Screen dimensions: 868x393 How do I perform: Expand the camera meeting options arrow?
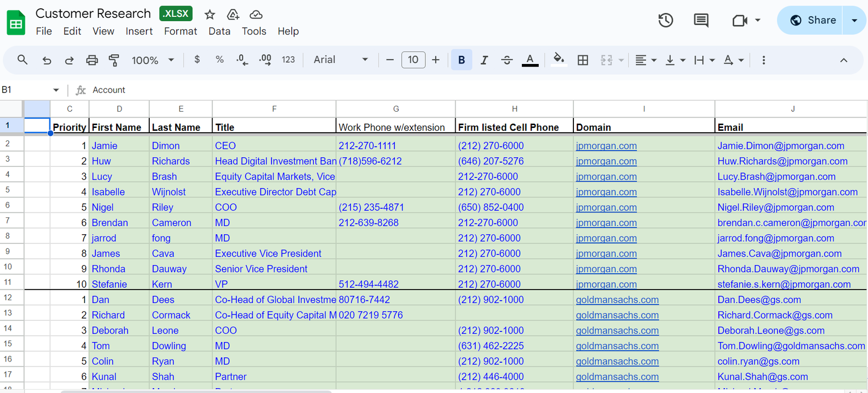pyautogui.click(x=758, y=21)
